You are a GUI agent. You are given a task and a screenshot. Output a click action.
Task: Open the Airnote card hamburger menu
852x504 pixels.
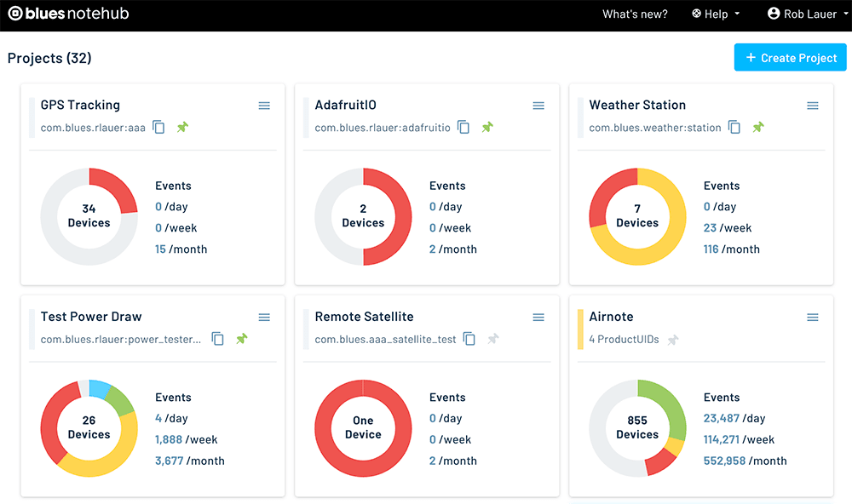[x=812, y=318]
